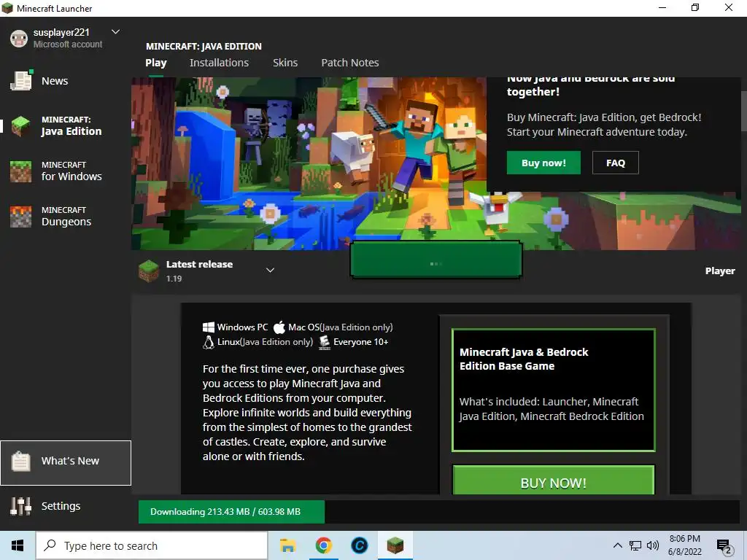Image resolution: width=747 pixels, height=560 pixels.
Task: Open the network status tray icon
Action: (635, 545)
